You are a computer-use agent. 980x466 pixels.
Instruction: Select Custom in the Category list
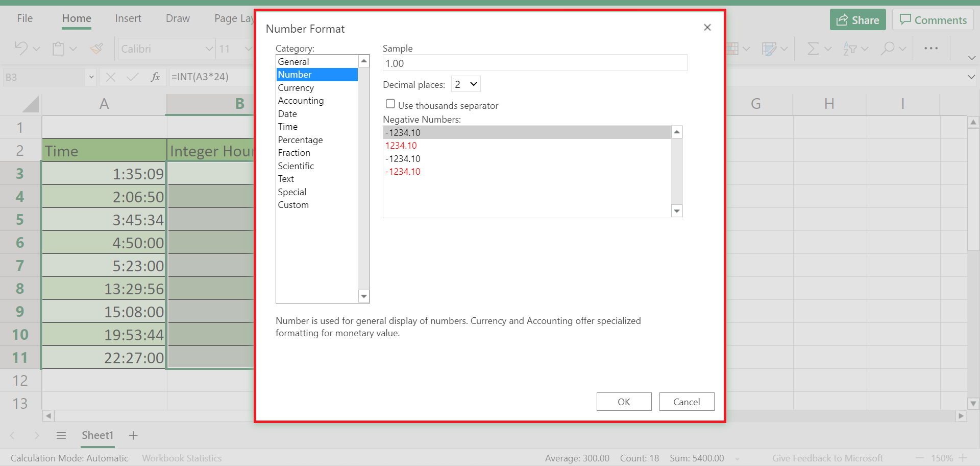293,205
